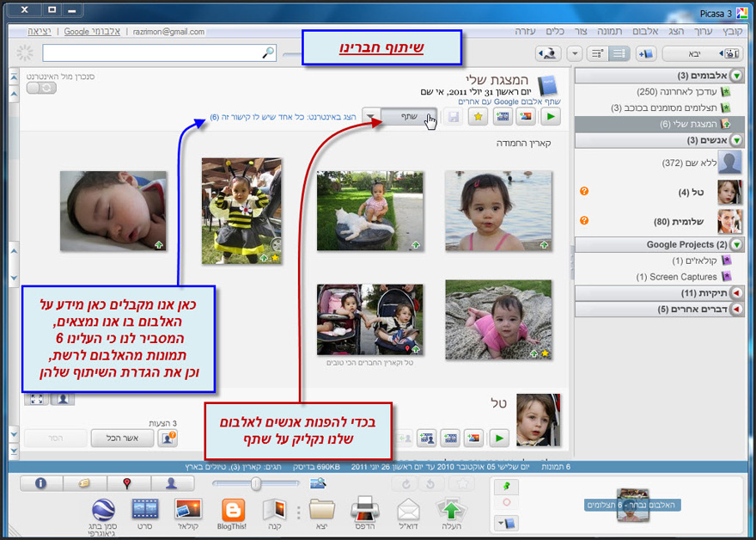This screenshot has width=756, height=540.
Task: Click the movie icon in טל section
Action: point(450,439)
